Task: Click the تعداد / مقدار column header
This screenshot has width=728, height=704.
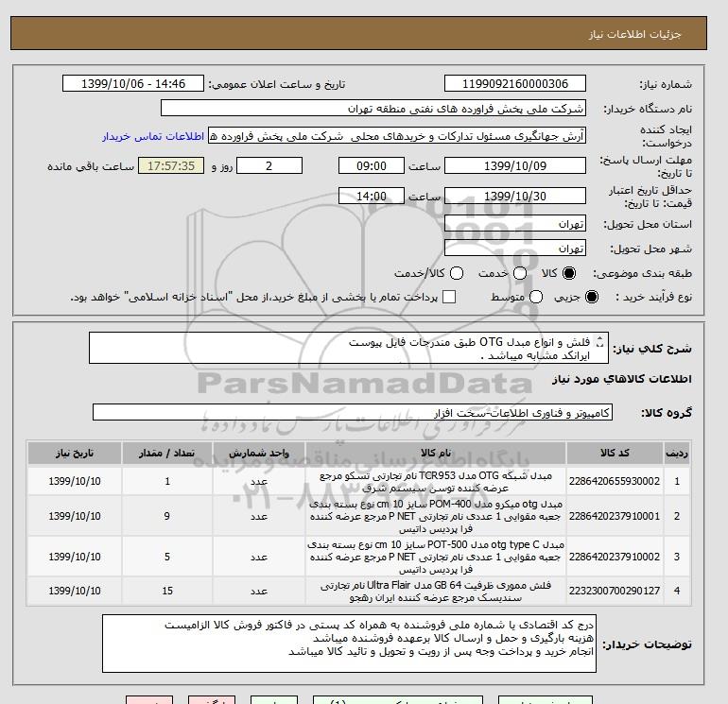Action: click(x=167, y=453)
